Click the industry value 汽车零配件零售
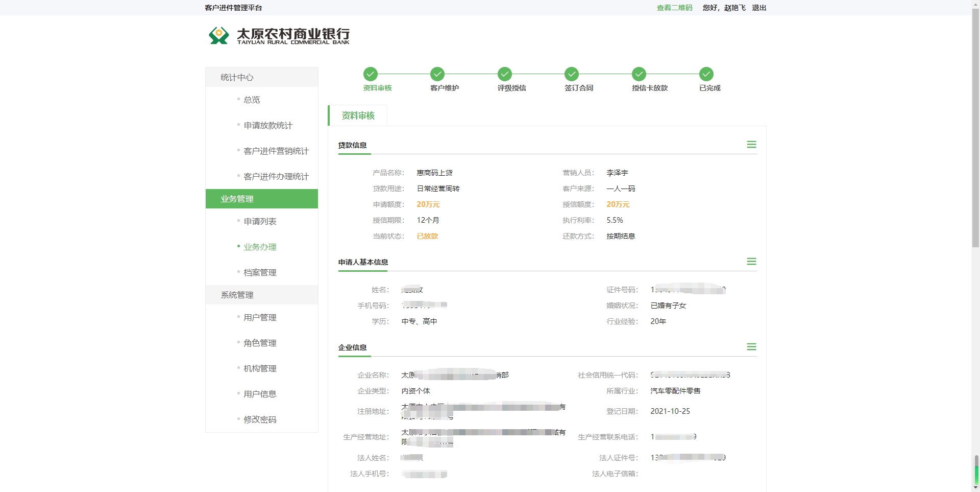Image resolution: width=980 pixels, height=492 pixels. (675, 391)
